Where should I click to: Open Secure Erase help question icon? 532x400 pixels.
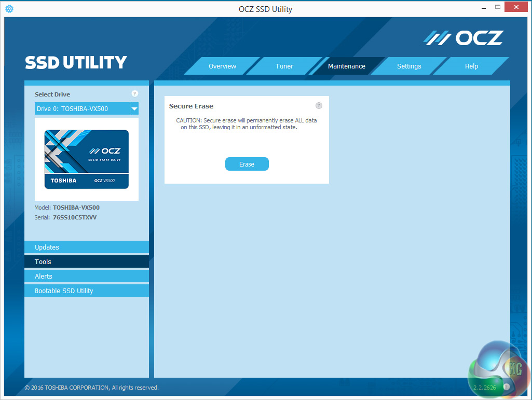tap(319, 105)
